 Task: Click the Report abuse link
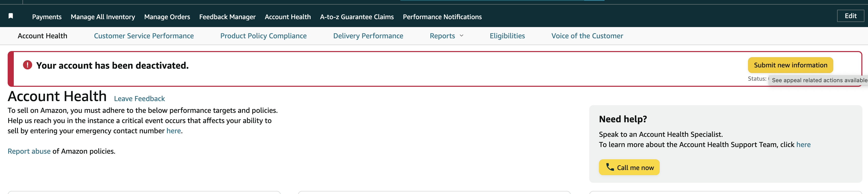tap(29, 151)
